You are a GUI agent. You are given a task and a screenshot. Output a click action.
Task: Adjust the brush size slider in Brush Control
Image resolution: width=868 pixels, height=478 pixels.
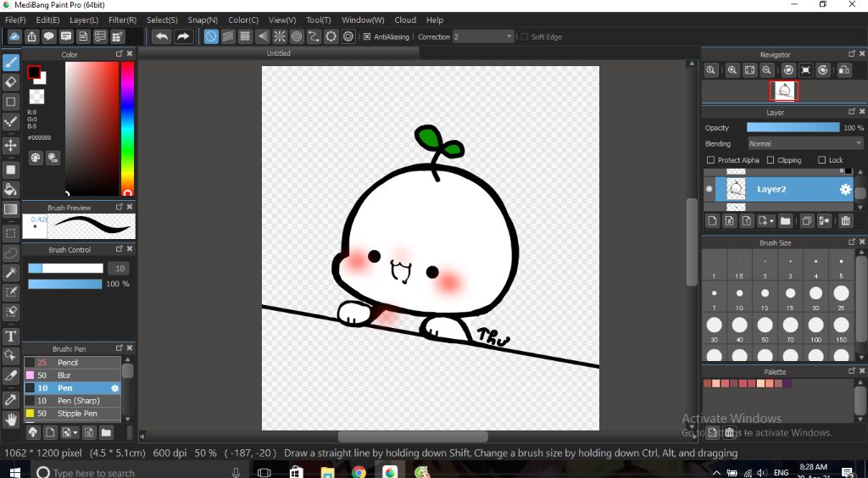[x=65, y=269]
